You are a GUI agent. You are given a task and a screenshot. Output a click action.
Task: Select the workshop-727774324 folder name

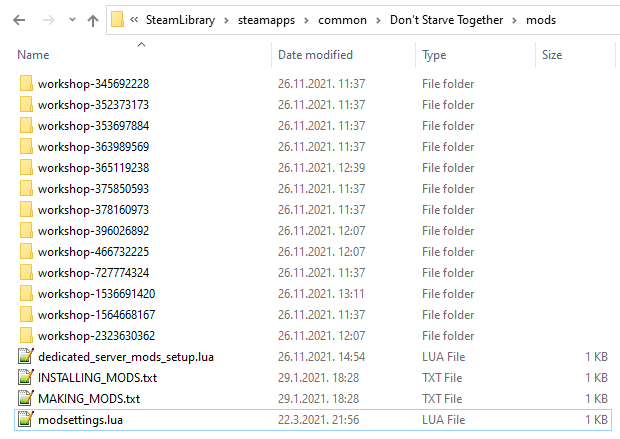coord(93,272)
